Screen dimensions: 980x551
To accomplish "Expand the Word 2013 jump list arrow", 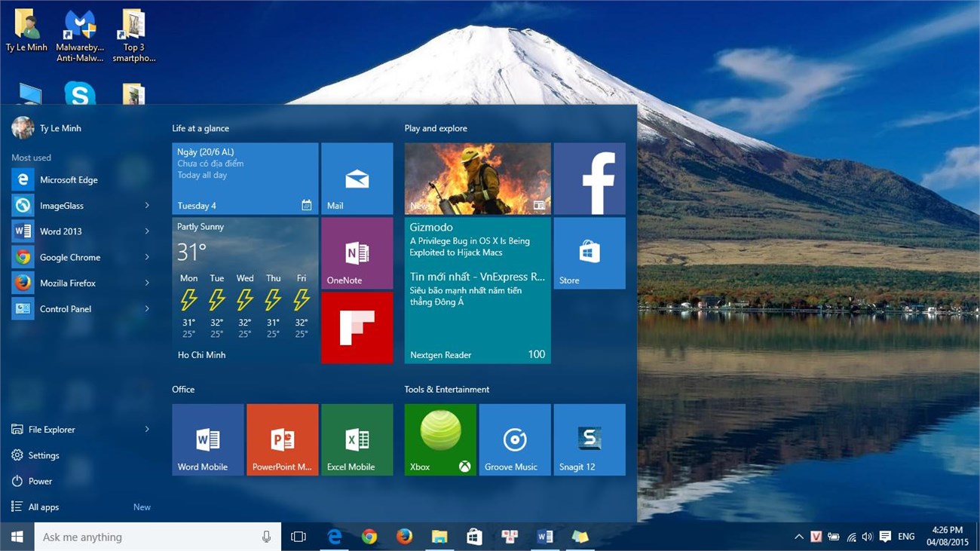I will pyautogui.click(x=147, y=231).
